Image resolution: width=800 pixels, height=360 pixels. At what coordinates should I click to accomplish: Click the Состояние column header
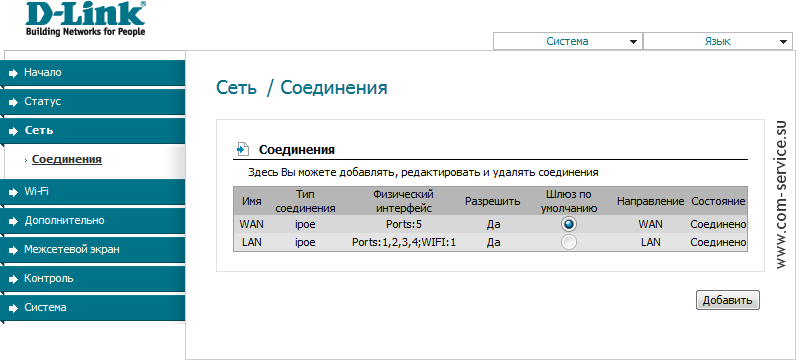(718, 201)
